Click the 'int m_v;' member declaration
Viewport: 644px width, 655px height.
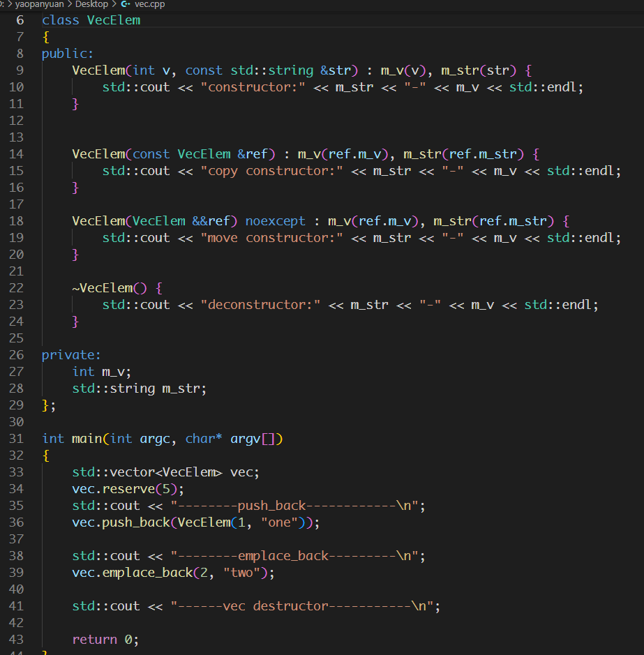click(102, 371)
